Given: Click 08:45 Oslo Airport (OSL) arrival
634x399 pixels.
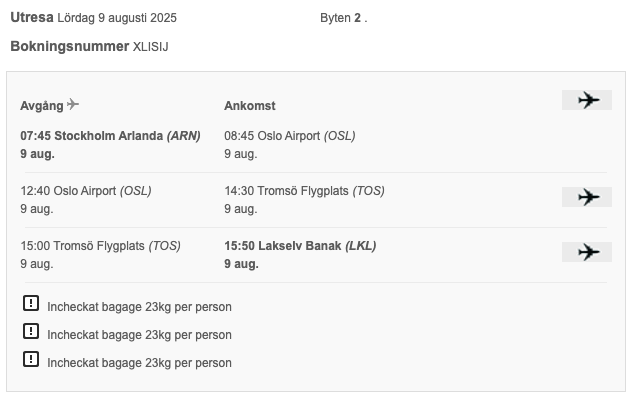Looking at the screenshot, I should (x=290, y=136).
